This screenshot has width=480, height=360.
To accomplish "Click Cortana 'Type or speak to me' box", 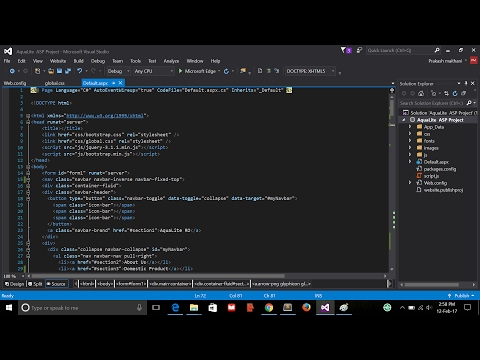I will [83, 308].
